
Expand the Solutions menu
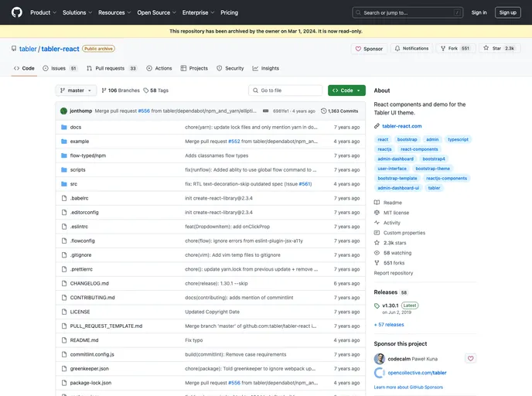(77, 12)
